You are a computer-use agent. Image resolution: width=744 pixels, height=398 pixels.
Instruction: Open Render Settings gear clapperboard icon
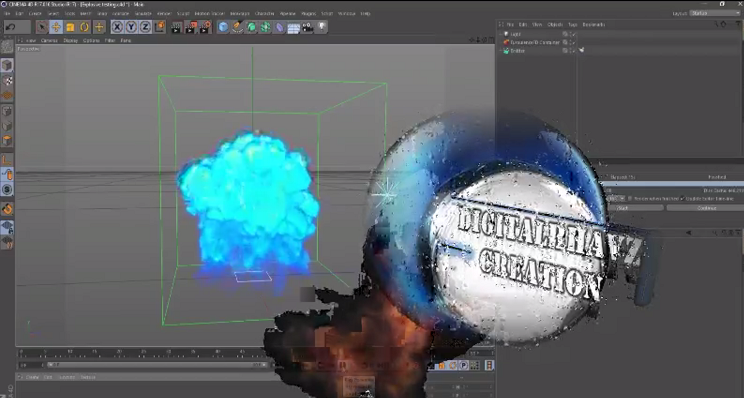(x=205, y=27)
